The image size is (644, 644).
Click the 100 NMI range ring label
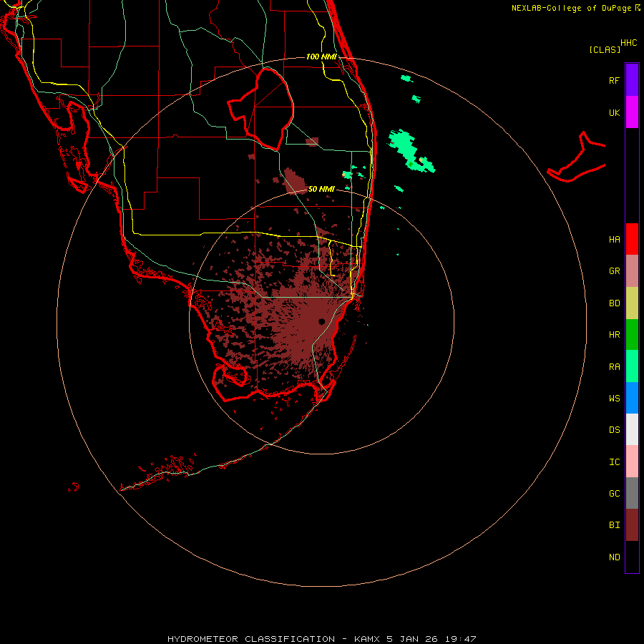click(x=321, y=57)
